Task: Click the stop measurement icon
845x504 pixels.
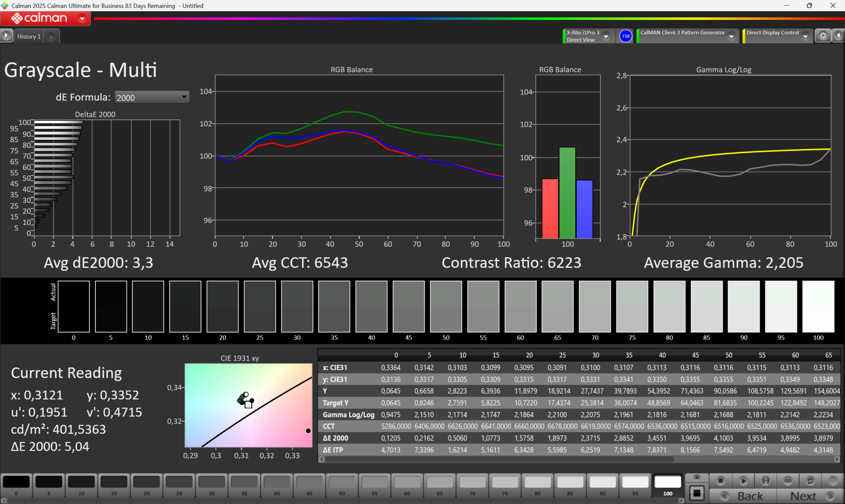Action: point(720,481)
